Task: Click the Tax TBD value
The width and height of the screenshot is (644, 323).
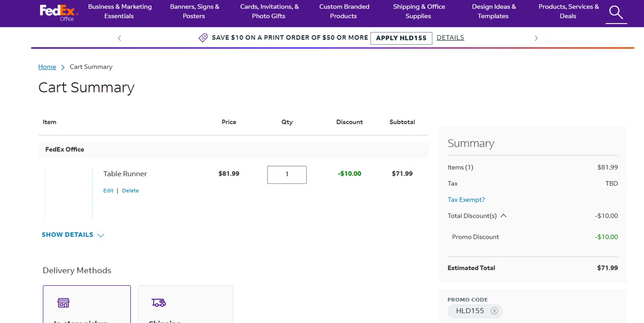Action: (x=611, y=184)
